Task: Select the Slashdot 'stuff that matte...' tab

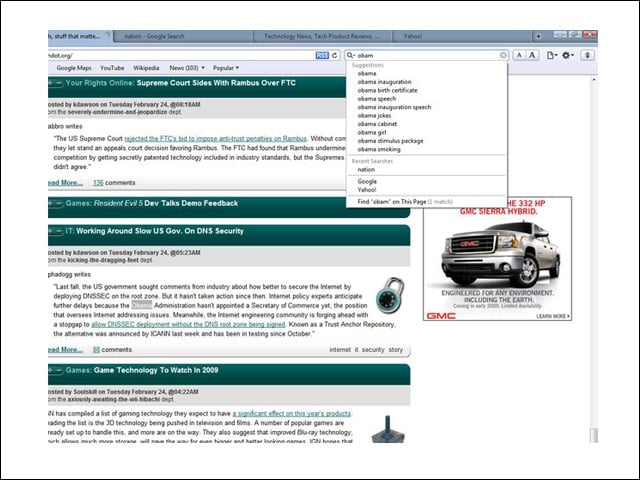Action: 79,36
